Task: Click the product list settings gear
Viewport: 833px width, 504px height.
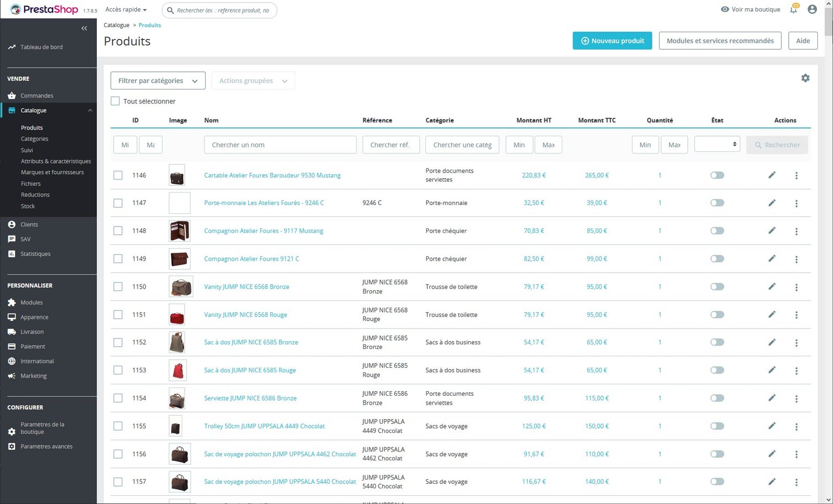Action: point(805,78)
